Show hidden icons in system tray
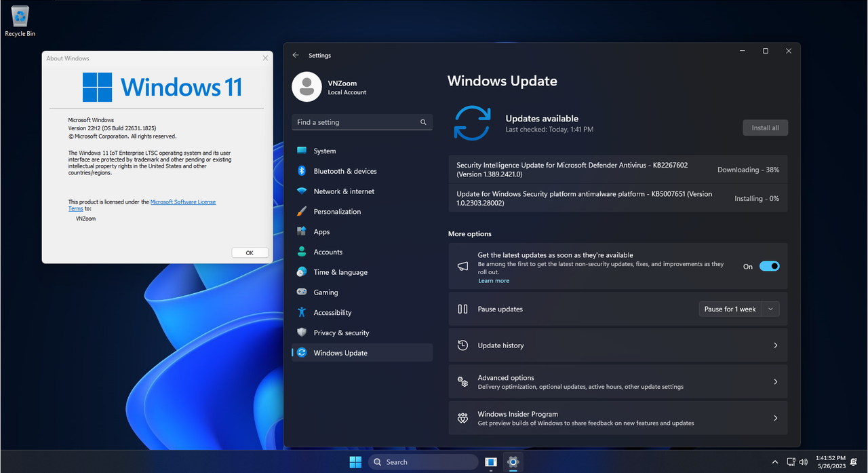This screenshot has width=868, height=473. coord(775,462)
